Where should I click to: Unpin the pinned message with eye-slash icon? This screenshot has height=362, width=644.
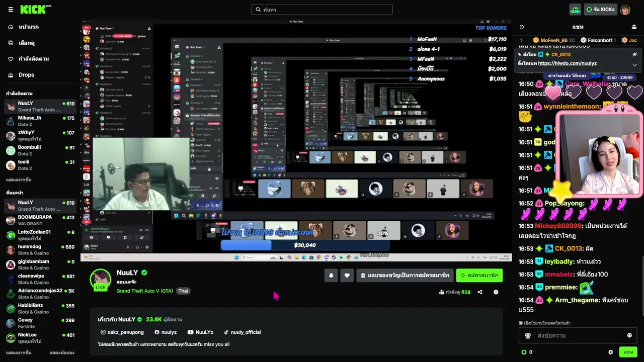click(x=634, y=54)
